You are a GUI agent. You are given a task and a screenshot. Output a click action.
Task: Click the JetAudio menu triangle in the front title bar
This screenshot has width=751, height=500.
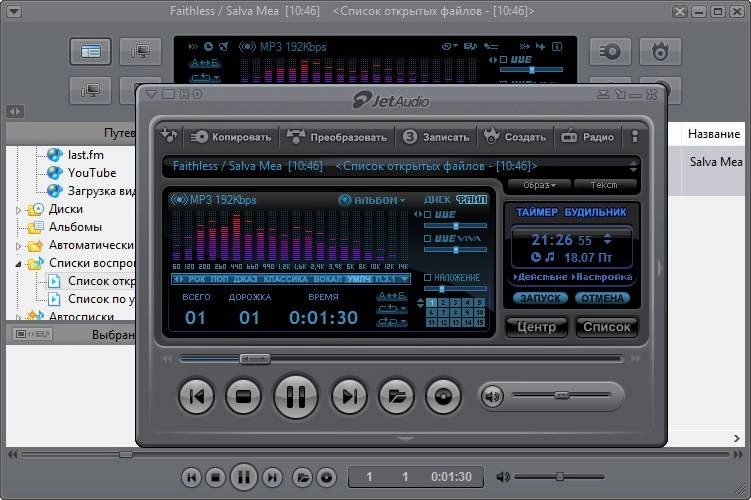[x=151, y=94]
